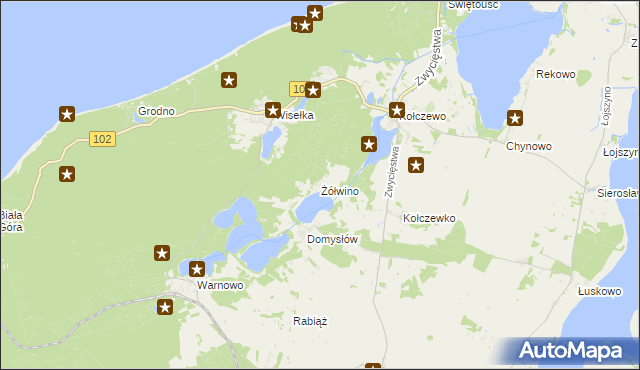The width and height of the screenshot is (640, 370).
Task: Click the topmost star marker on the coast
Action: click(315, 13)
